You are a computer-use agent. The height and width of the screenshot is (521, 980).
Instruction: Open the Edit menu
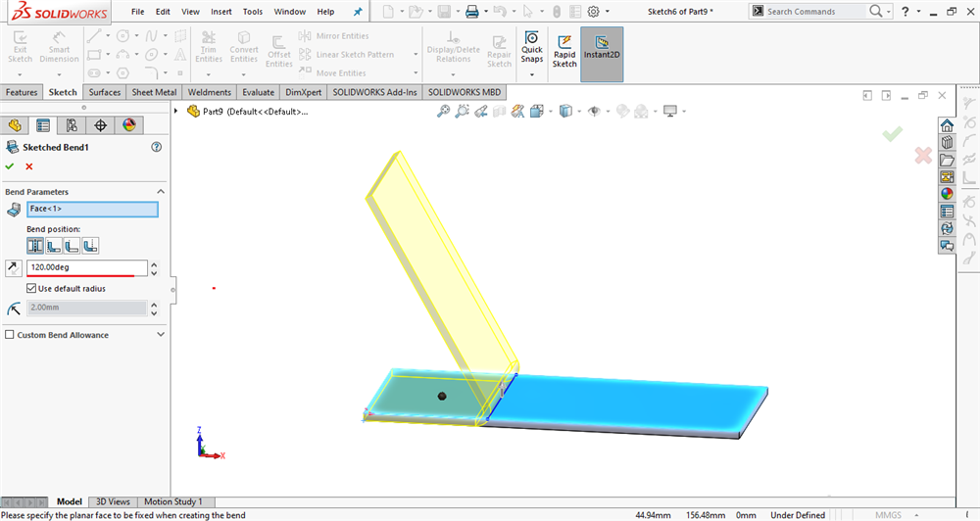point(163,11)
